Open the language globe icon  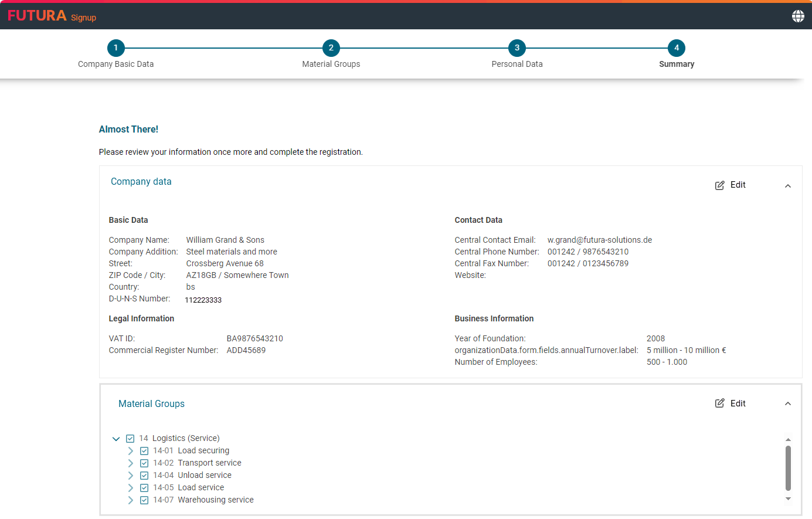[798, 16]
